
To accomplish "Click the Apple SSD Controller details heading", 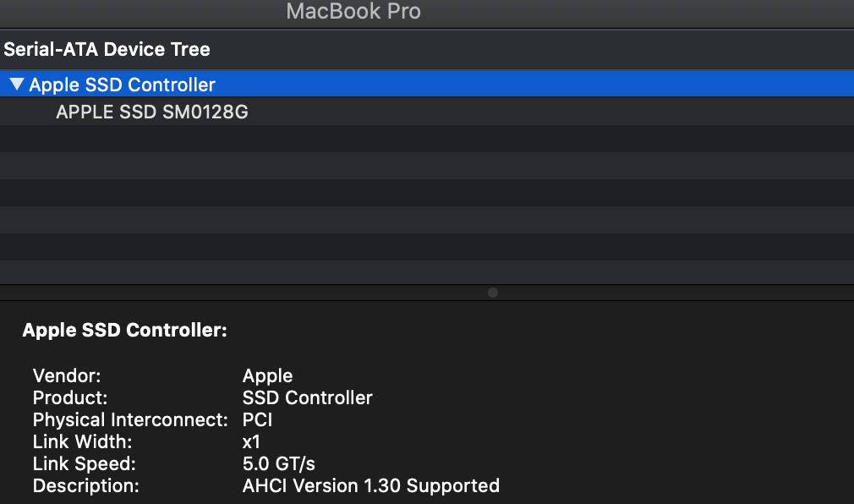I will (x=125, y=330).
